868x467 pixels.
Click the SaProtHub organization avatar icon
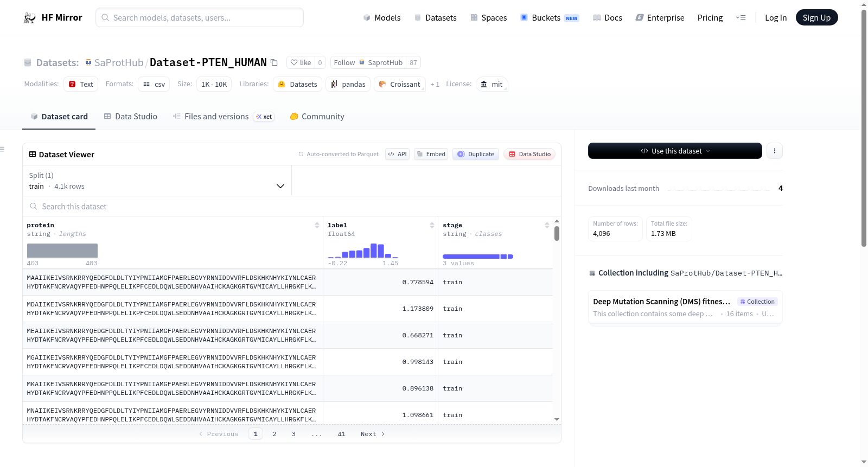88,63
